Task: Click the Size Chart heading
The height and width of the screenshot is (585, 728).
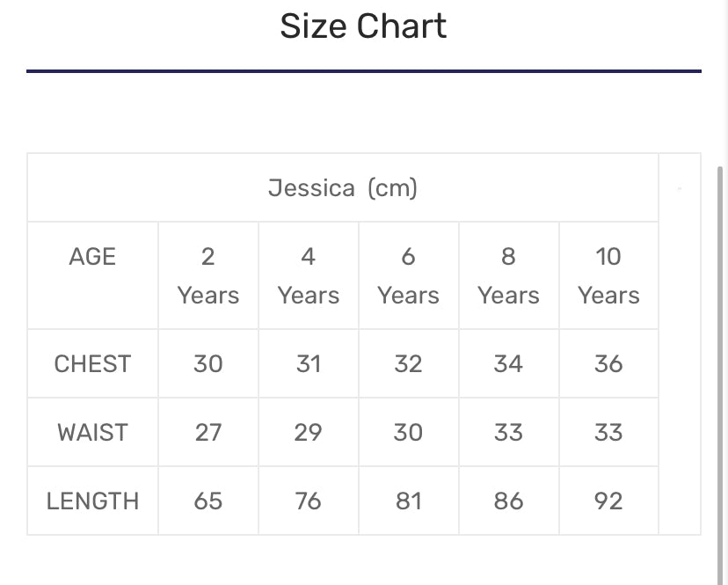Action: point(363,26)
